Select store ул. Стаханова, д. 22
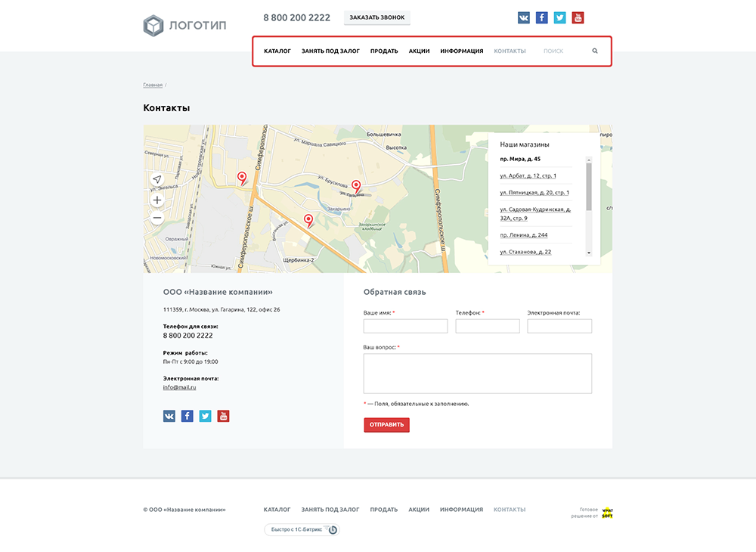This screenshot has width=756, height=552. click(x=525, y=252)
